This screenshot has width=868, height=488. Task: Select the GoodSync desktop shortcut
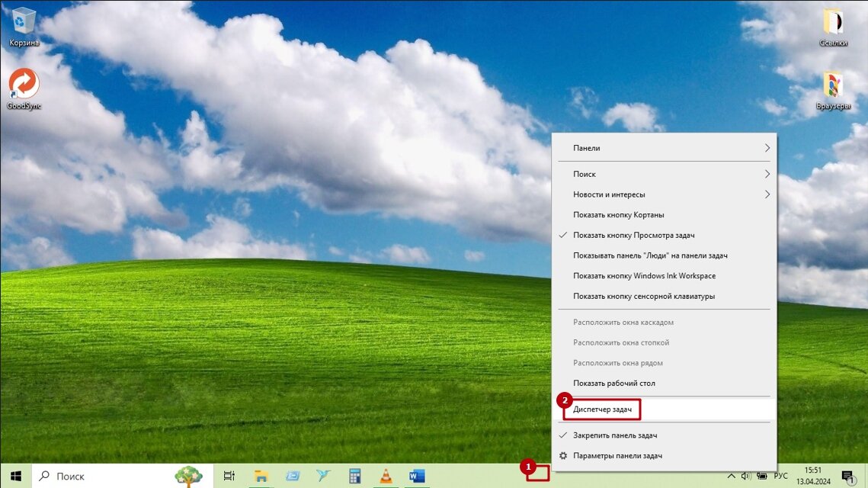(24, 88)
